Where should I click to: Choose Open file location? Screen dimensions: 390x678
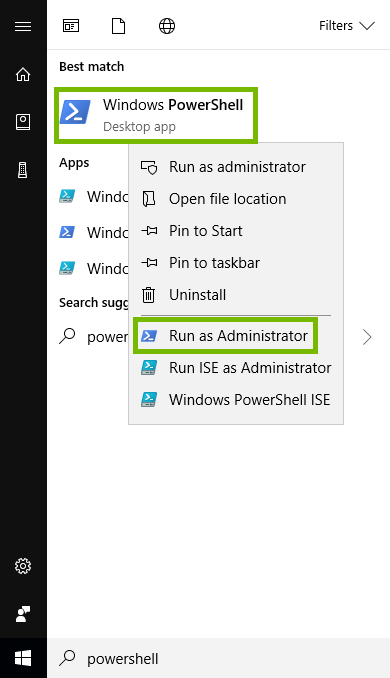click(236, 199)
